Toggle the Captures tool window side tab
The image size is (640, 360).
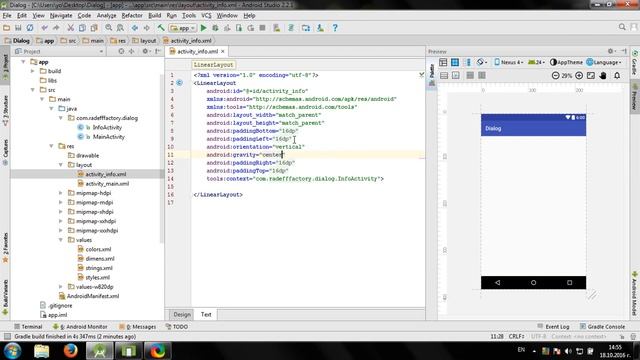(5, 152)
